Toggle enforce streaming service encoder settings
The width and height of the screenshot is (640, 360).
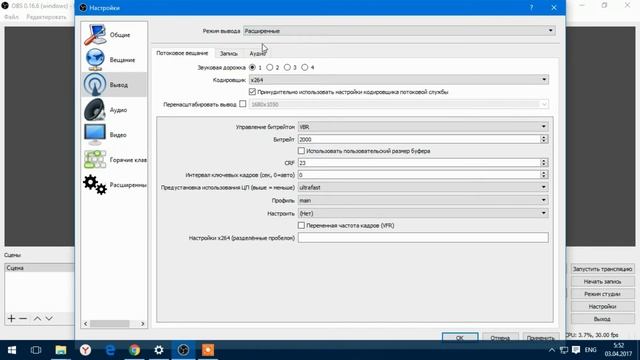pyautogui.click(x=252, y=92)
